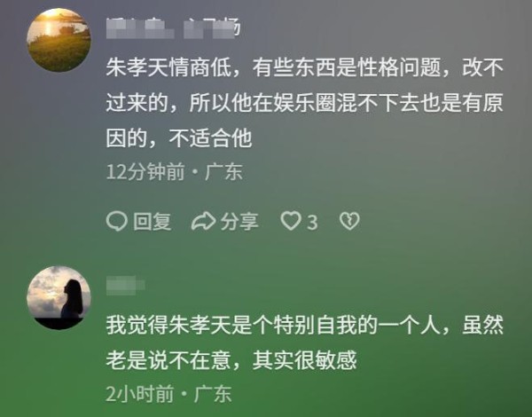Click the 2小时前 timestamp
532x417 pixels.
click(140, 394)
